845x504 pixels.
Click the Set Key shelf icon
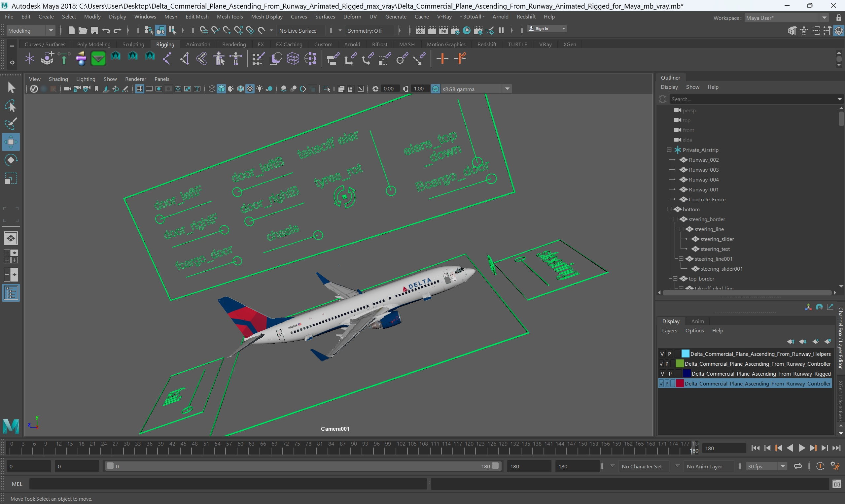[442, 59]
